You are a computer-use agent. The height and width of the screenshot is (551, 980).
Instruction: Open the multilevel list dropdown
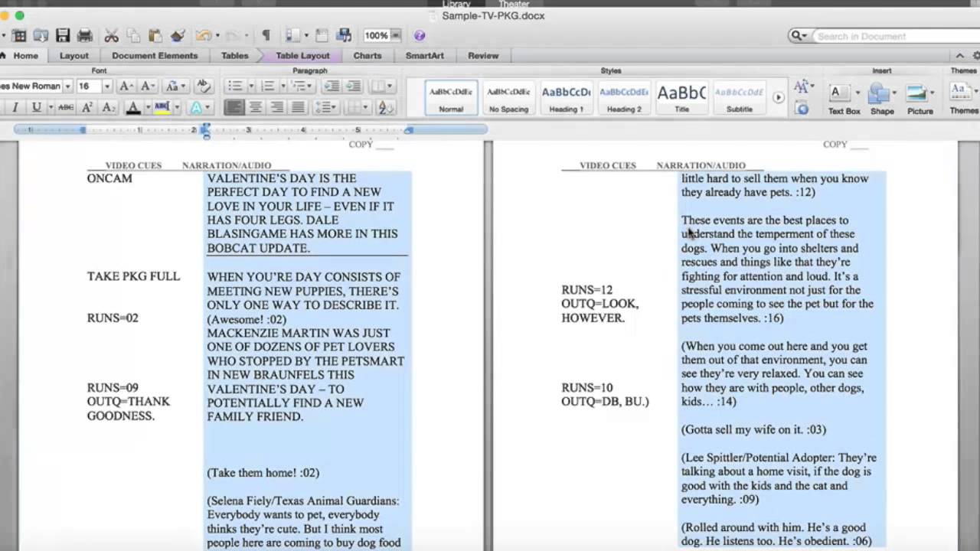tap(302, 86)
